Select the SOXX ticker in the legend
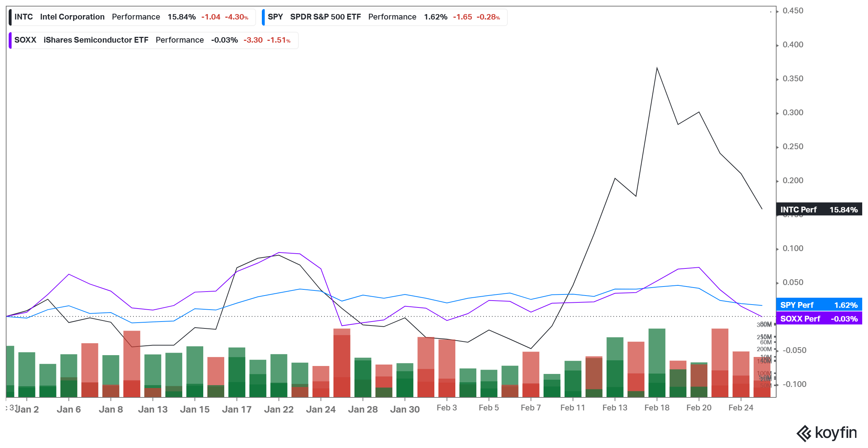The image size is (868, 448). [x=25, y=40]
